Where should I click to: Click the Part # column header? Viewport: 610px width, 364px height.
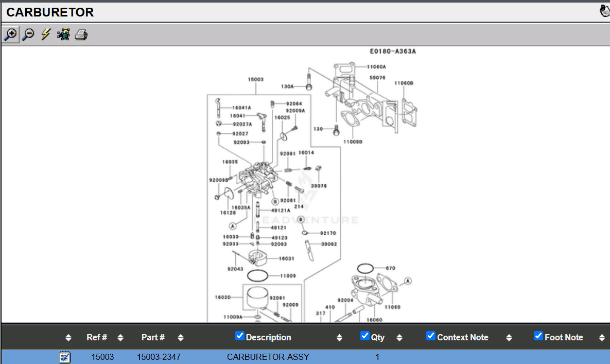click(153, 338)
